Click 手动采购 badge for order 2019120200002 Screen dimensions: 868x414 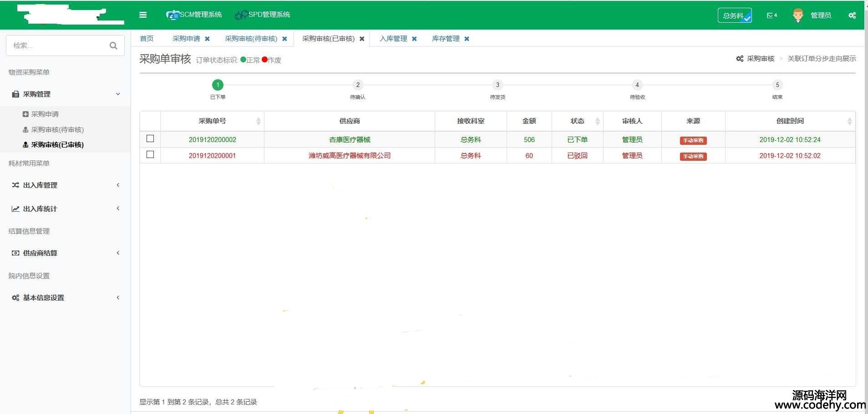pyautogui.click(x=693, y=140)
